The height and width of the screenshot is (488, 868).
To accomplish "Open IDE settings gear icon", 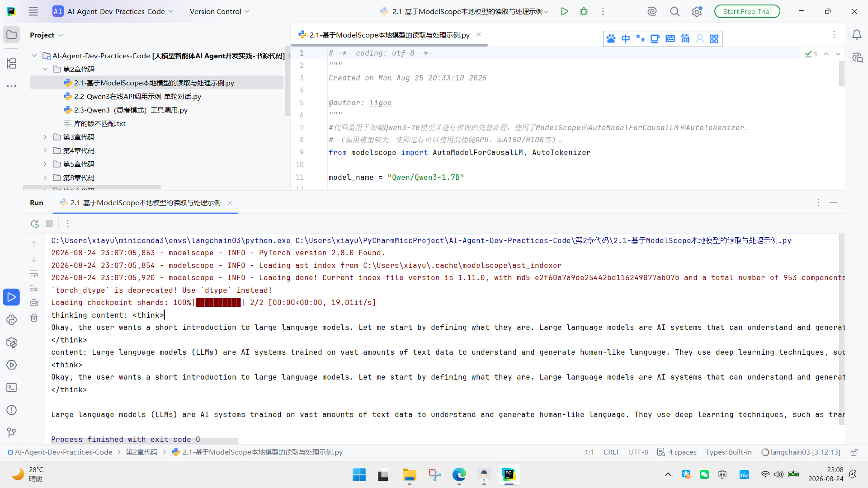I will (697, 11).
